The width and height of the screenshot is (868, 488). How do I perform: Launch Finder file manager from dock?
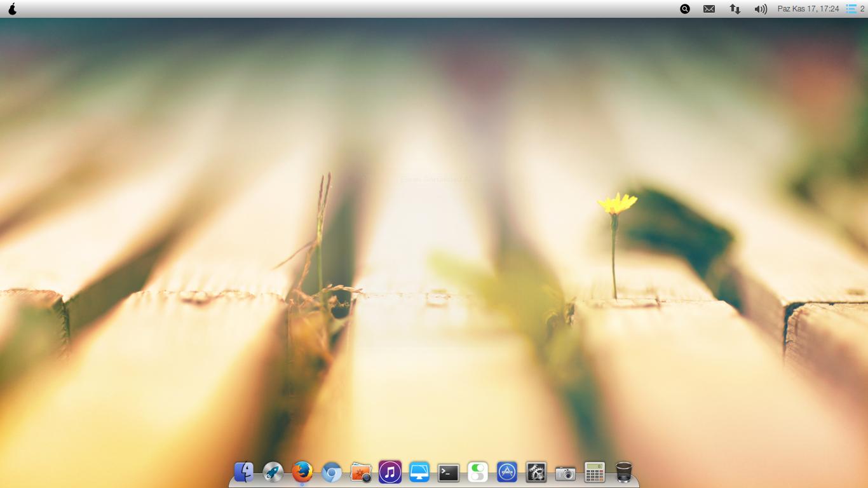[244, 472]
